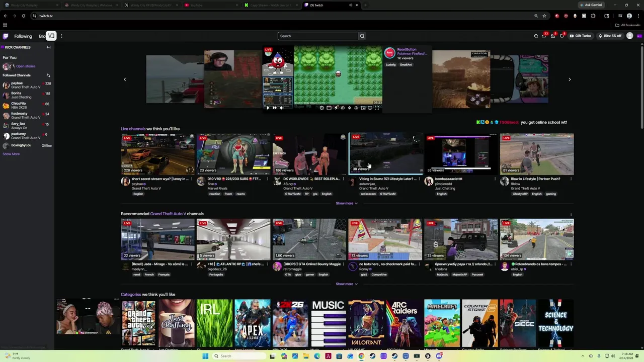Go to the Following tab
This screenshot has width=644, height=362.
23,36
